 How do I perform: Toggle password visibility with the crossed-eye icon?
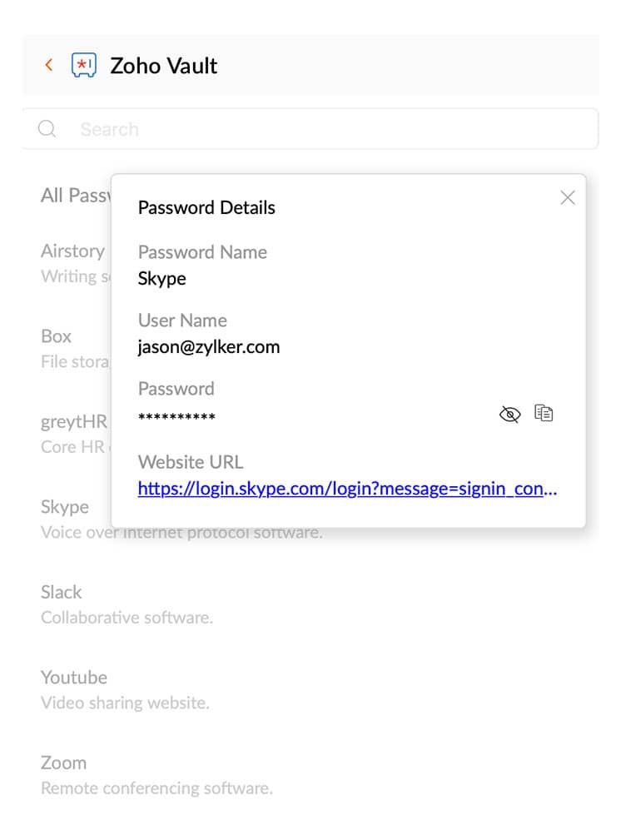[510, 413]
